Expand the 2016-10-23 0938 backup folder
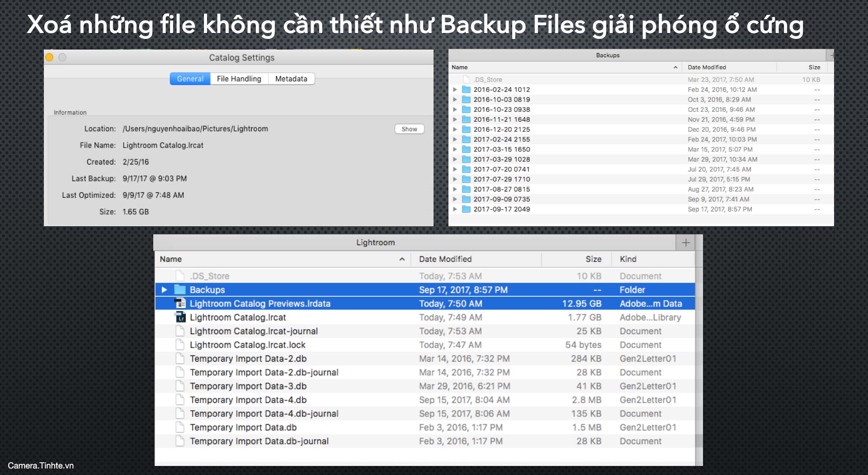The width and height of the screenshot is (868, 475). click(455, 109)
